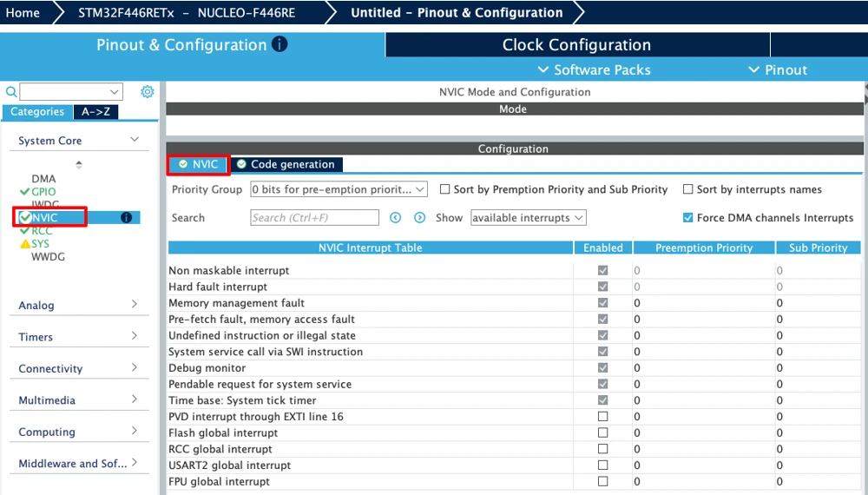Viewport: 868px width, 495px height.
Task: Click the search magnifier icon in sidebar
Action: [x=10, y=92]
